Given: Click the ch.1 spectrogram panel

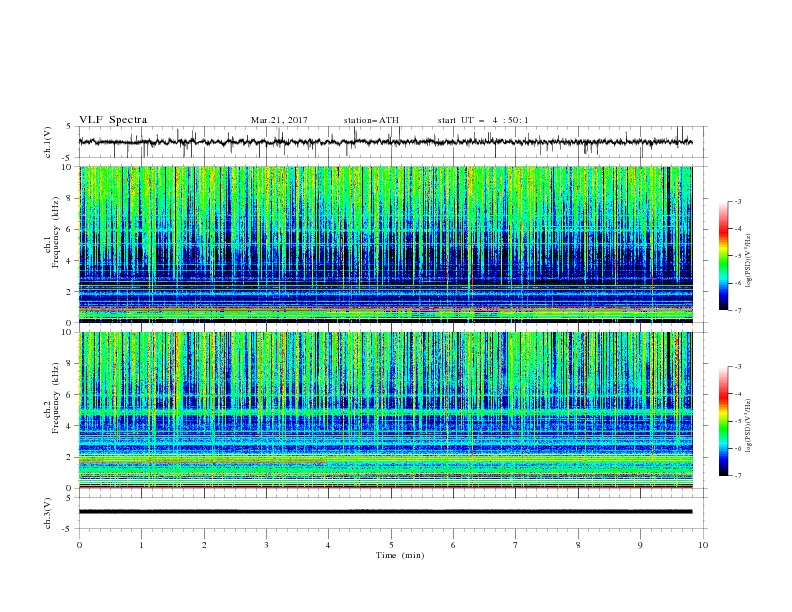Looking at the screenshot, I should point(385,244).
